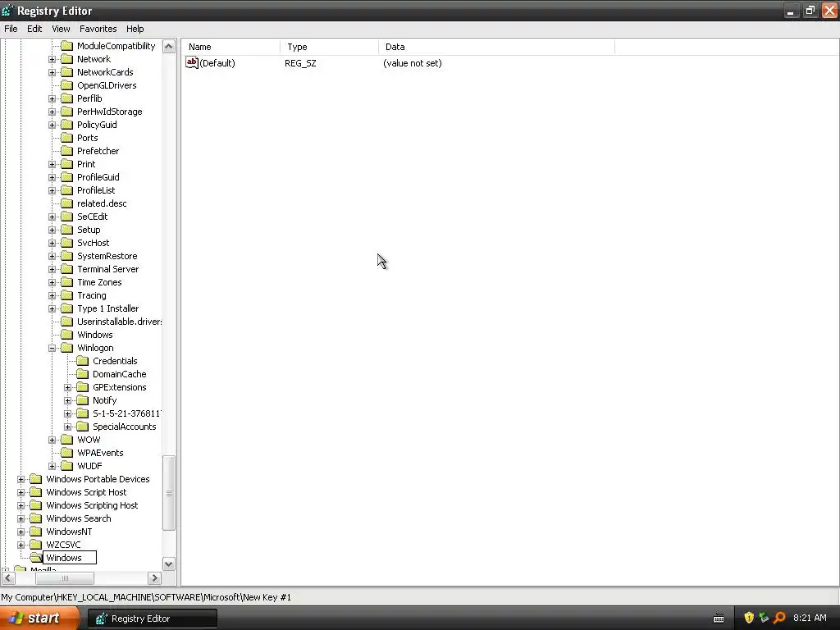
Task: Click the tree horizontal scroll left arrow
Action: tap(8, 578)
